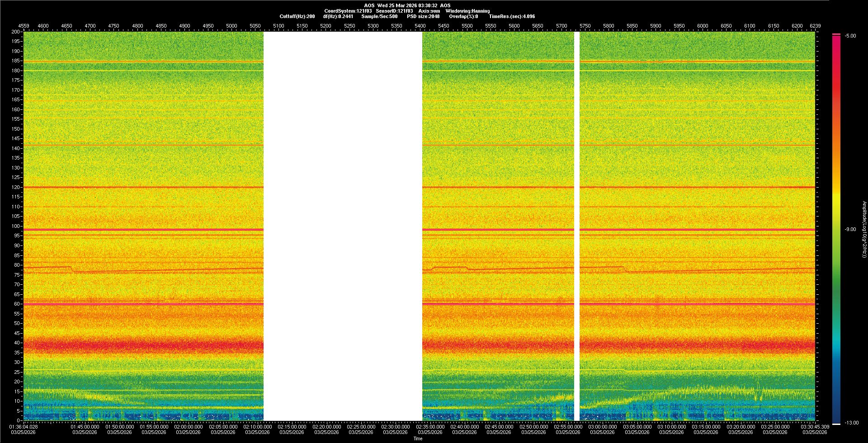Click the 200 Hz frequency axis label

coord(15,32)
